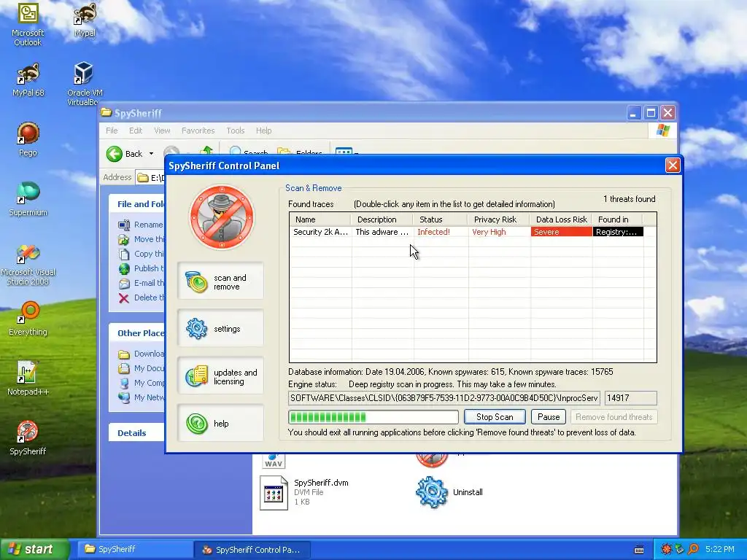Image resolution: width=747 pixels, height=560 pixels.
Task: Sort by Description column header
Action: 382,219
